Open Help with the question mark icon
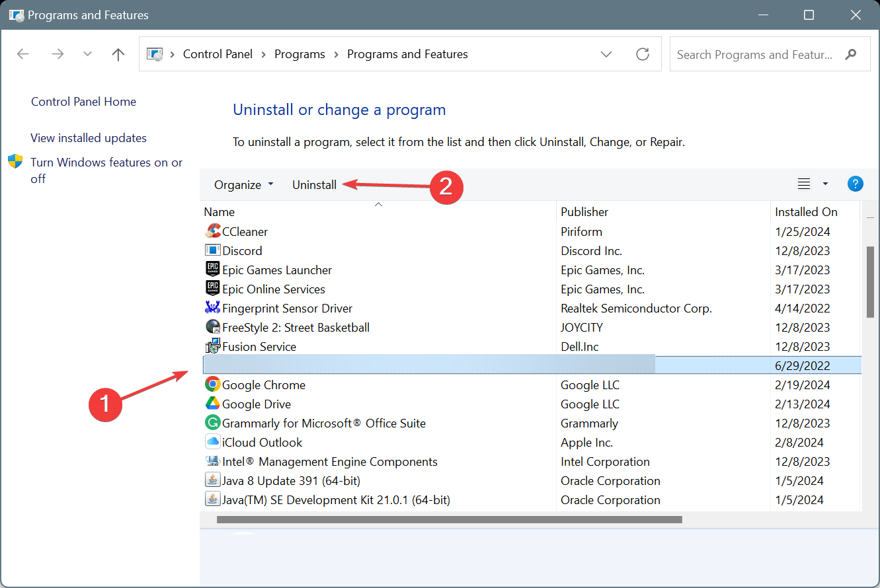 856,184
